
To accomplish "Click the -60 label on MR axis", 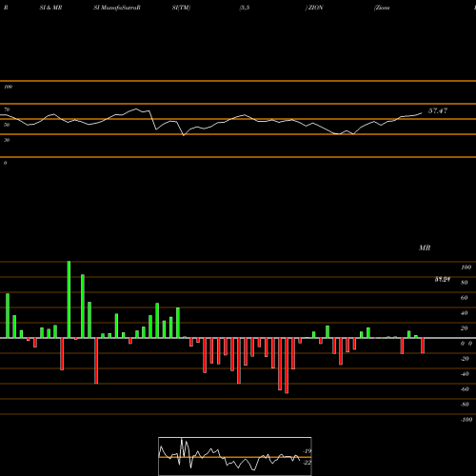I will coord(465,389).
